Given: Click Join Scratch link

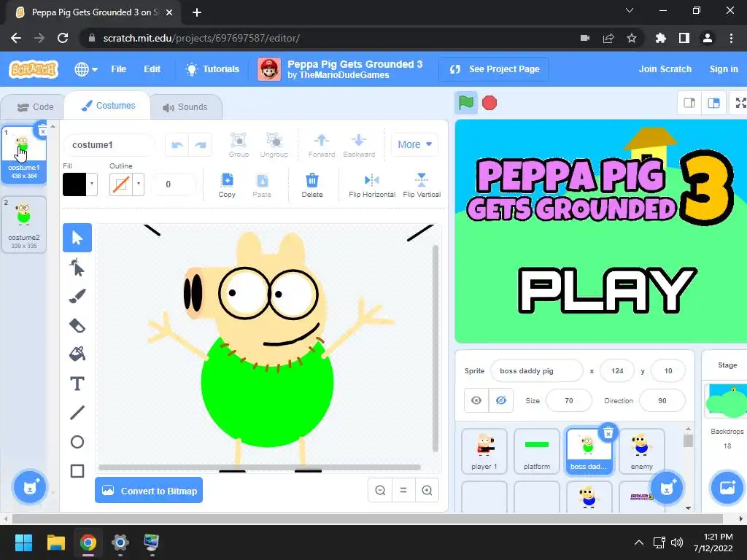Looking at the screenshot, I should [665, 69].
